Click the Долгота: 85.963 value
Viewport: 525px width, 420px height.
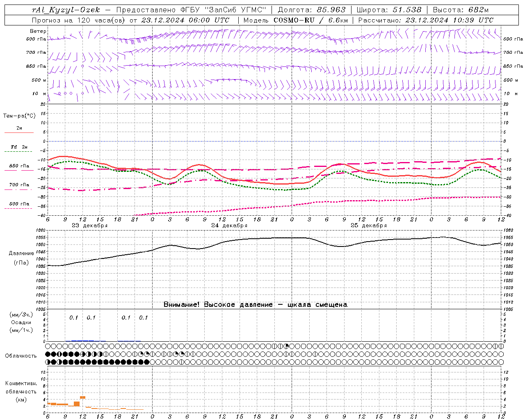coord(312,10)
